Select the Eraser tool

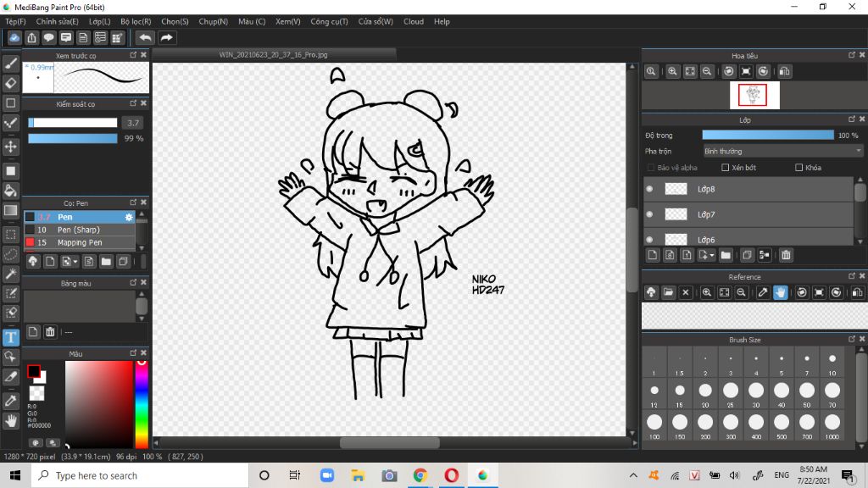point(10,83)
